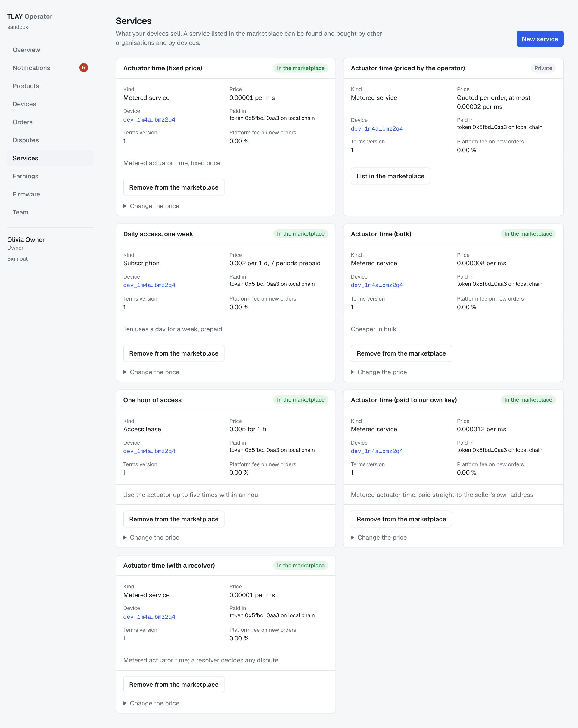The height and width of the screenshot is (728, 578).
Task: Open device link in Actuator time (fixed price) card
Action: coord(149,119)
